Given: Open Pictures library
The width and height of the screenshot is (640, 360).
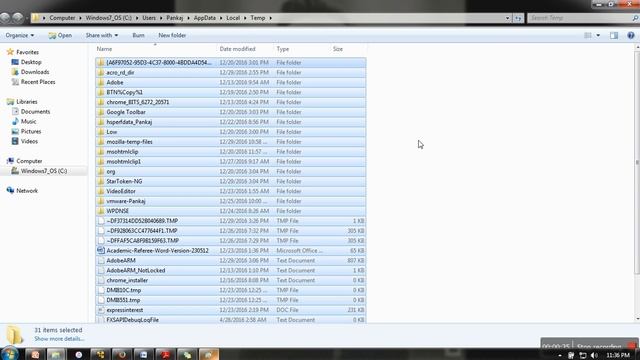Looking at the screenshot, I should coord(31,131).
